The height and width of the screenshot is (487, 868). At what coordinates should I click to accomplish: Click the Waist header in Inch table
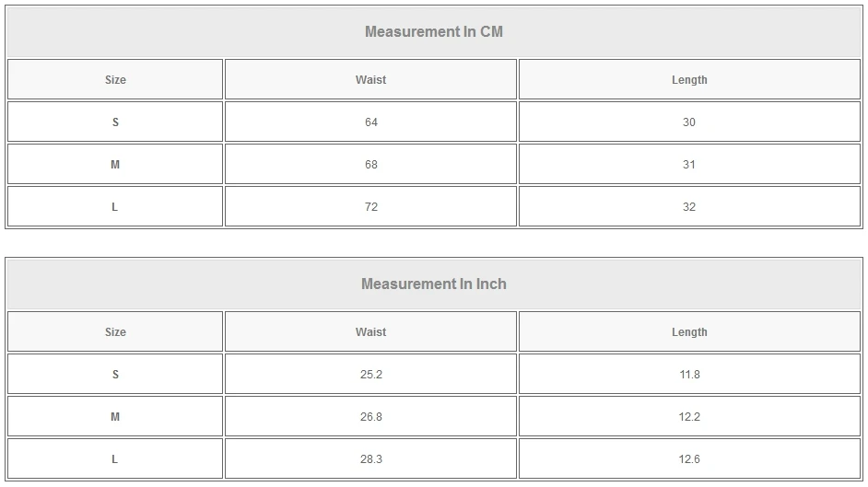(x=370, y=332)
